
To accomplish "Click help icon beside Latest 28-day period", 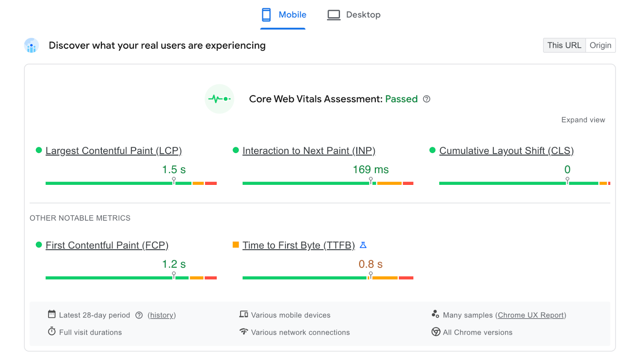I will coord(139,315).
